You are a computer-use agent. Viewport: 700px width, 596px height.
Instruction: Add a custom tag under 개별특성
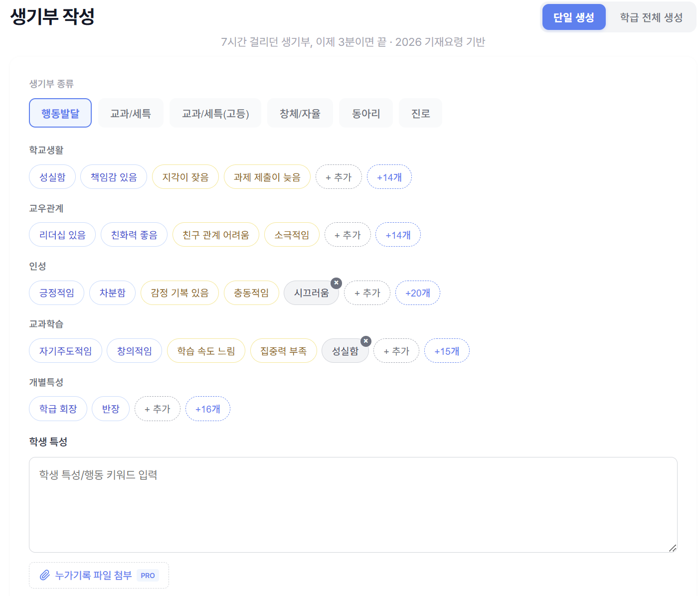coord(157,409)
